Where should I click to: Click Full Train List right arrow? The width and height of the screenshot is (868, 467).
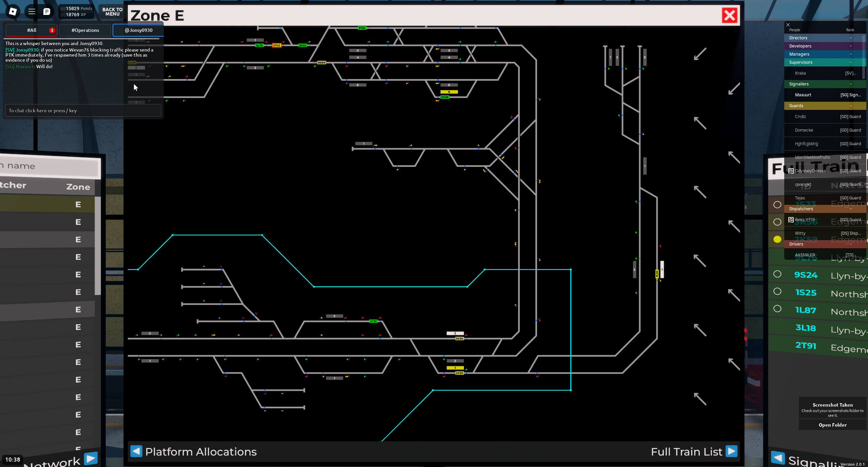tap(732, 451)
